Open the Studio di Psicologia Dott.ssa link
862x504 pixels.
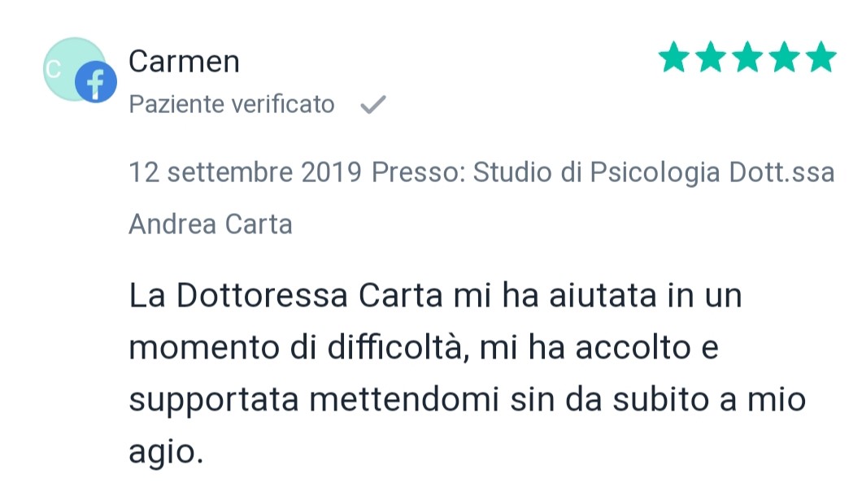coord(654,172)
